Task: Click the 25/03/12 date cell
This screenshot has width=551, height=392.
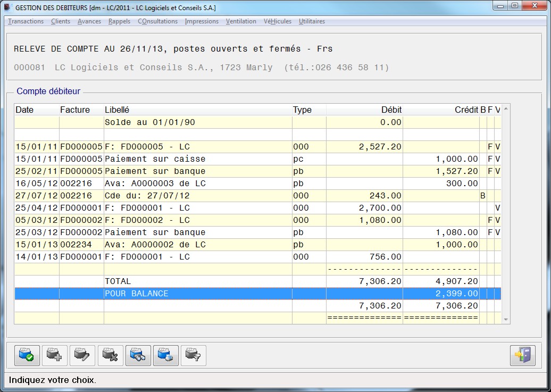Action: (37, 232)
